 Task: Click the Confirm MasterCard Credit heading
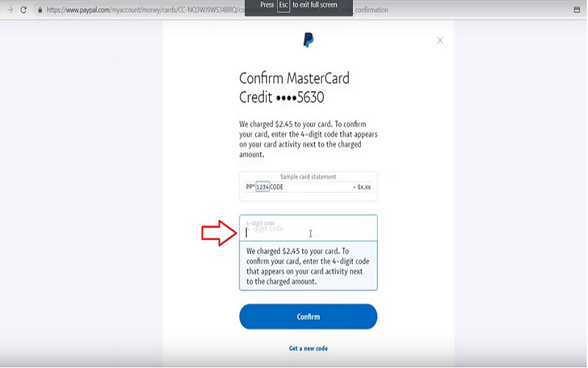coord(295,88)
